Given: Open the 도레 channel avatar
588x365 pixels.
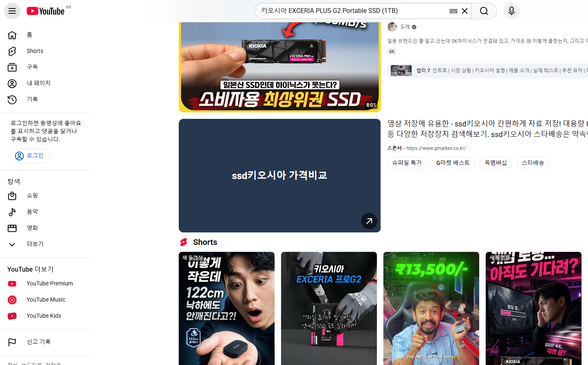Looking at the screenshot, I should (392, 27).
